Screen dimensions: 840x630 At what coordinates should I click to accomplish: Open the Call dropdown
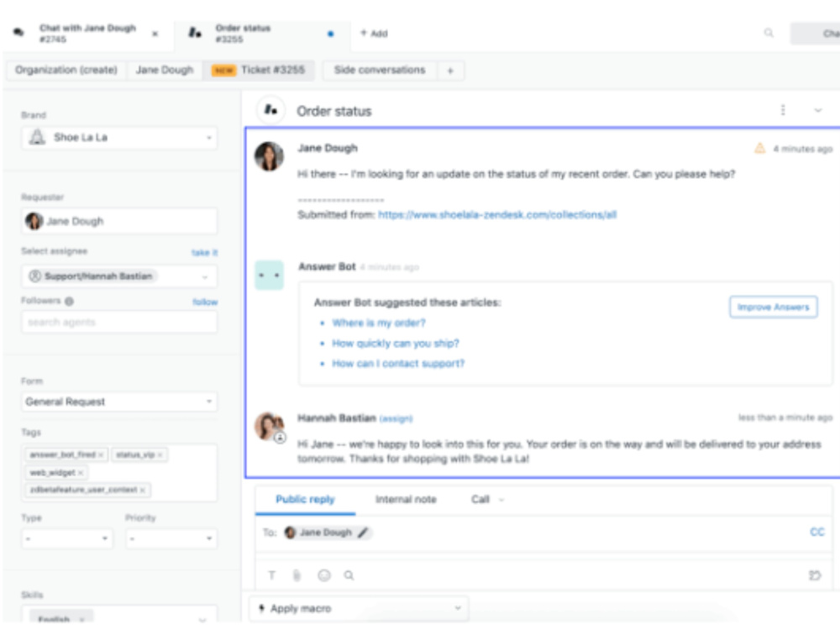click(x=487, y=499)
